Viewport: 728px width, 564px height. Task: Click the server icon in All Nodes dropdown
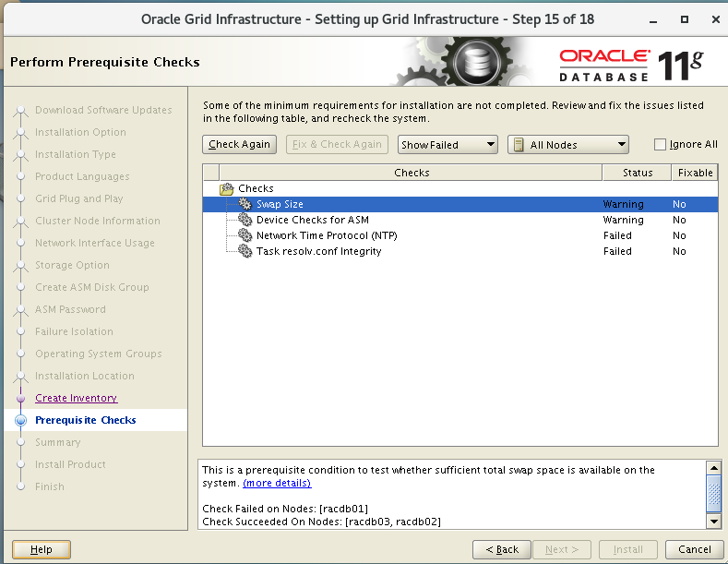point(519,145)
